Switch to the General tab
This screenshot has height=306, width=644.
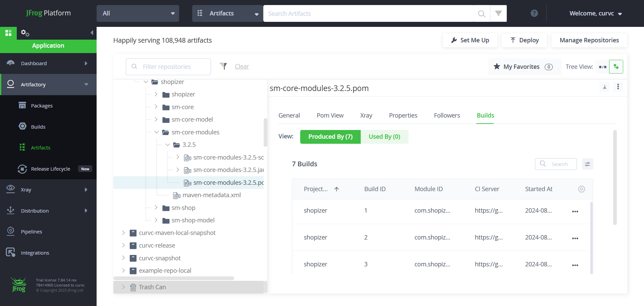[x=289, y=116]
